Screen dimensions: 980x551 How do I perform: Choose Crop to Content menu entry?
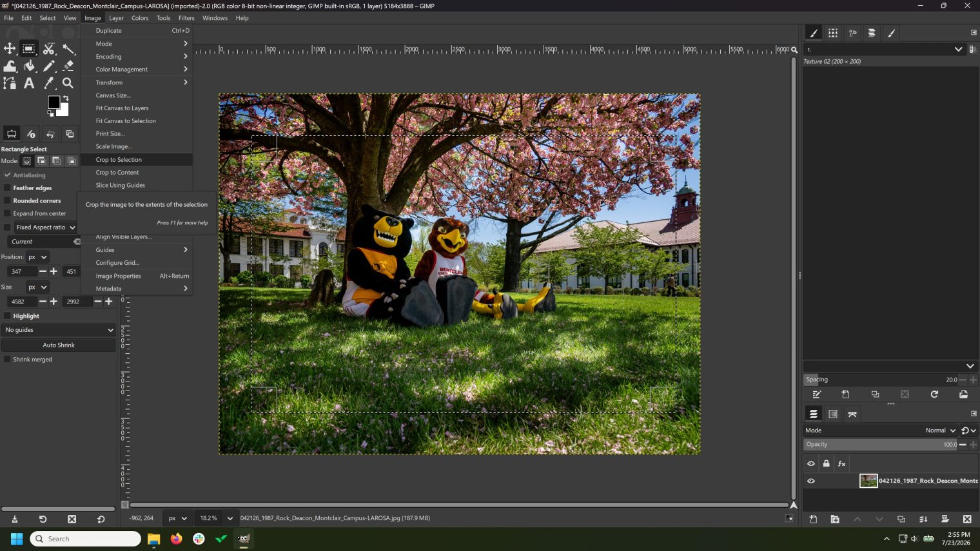coord(137,173)
